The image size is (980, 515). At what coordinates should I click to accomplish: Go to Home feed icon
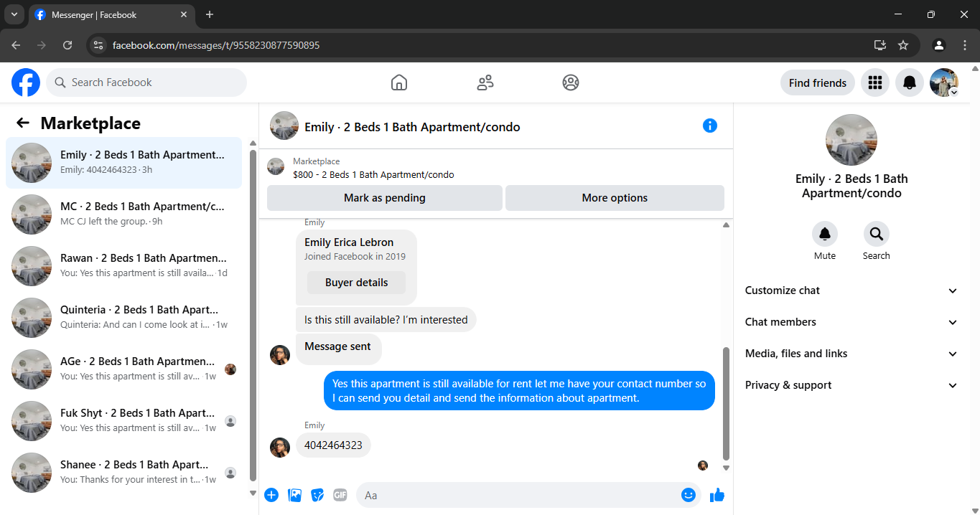coord(399,82)
